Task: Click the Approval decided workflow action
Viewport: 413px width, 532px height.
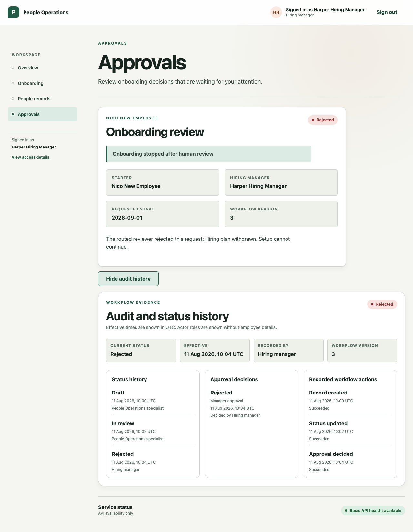Action: pos(350,462)
